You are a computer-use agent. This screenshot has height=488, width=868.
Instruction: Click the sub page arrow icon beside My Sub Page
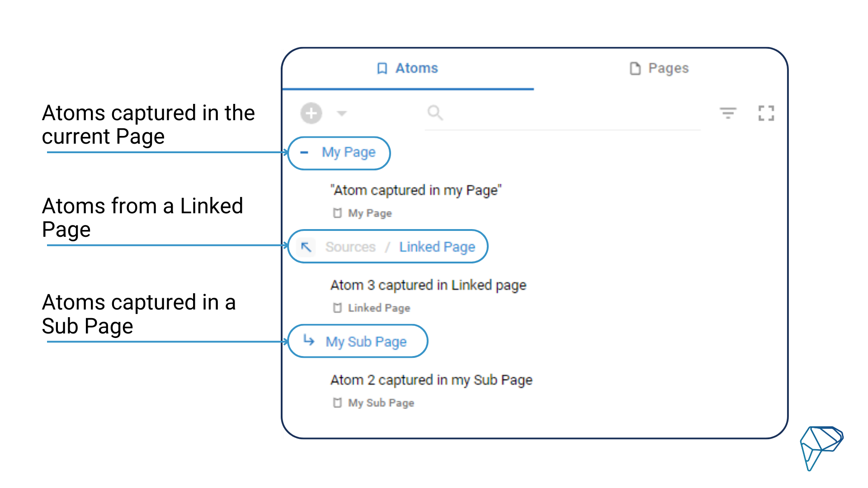[309, 341]
